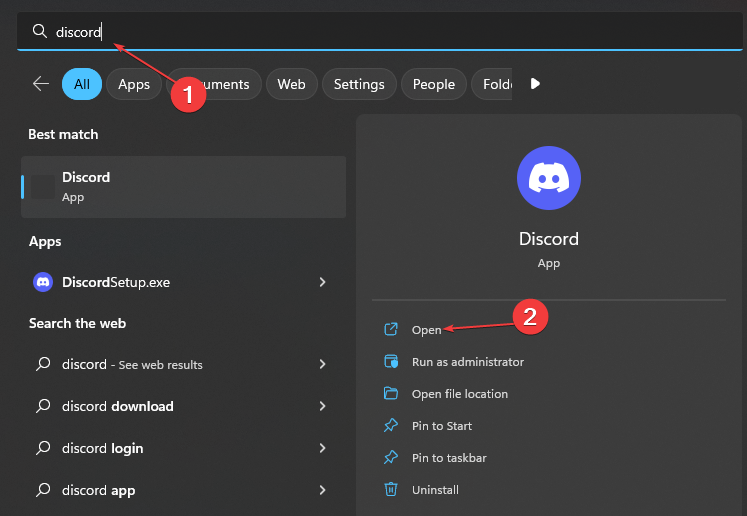
Task: Click the DiscordSetup.exe app icon
Action: 43,282
